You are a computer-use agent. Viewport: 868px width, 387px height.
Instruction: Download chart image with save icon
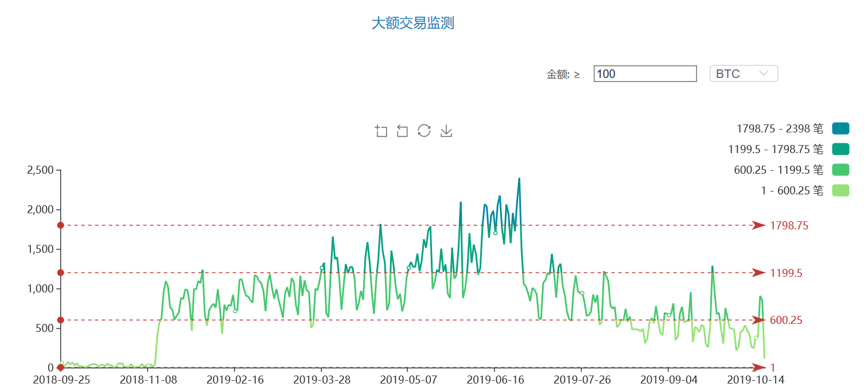[x=446, y=131]
